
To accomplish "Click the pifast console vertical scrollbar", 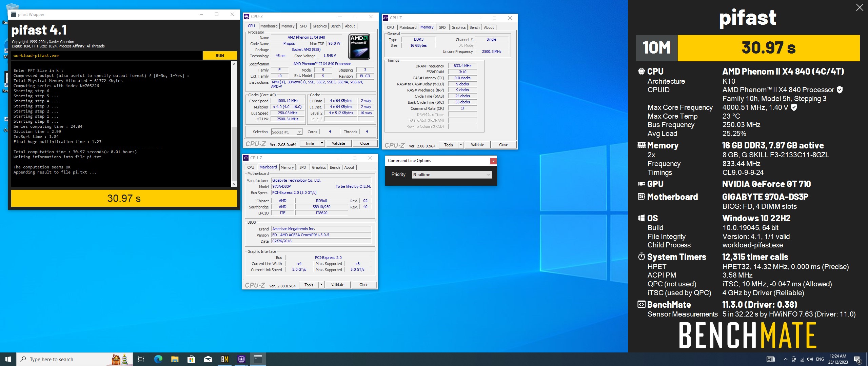I will 234,124.
